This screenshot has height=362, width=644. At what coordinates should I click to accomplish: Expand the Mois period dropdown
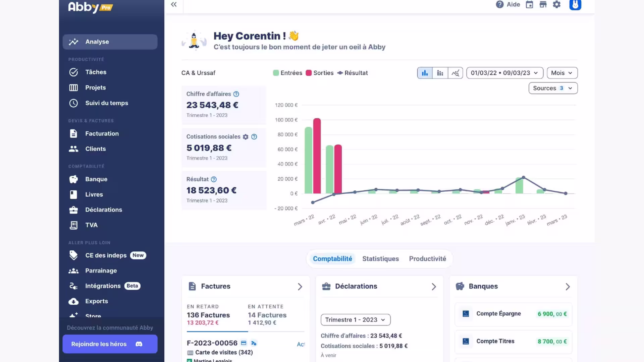[562, 73]
